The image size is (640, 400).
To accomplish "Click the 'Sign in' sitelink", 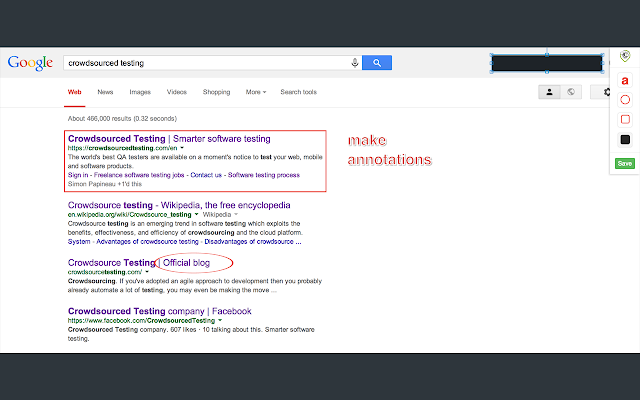I will pos(78,175).
